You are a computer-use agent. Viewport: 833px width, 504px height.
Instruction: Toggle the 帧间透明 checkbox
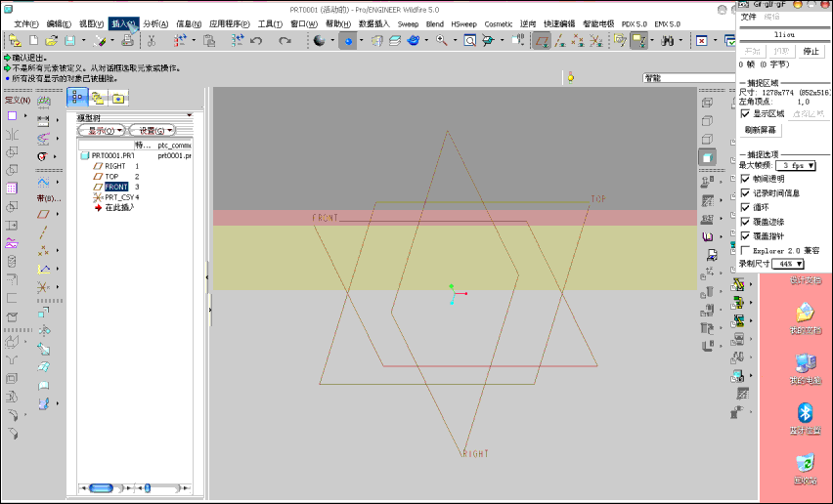745,179
